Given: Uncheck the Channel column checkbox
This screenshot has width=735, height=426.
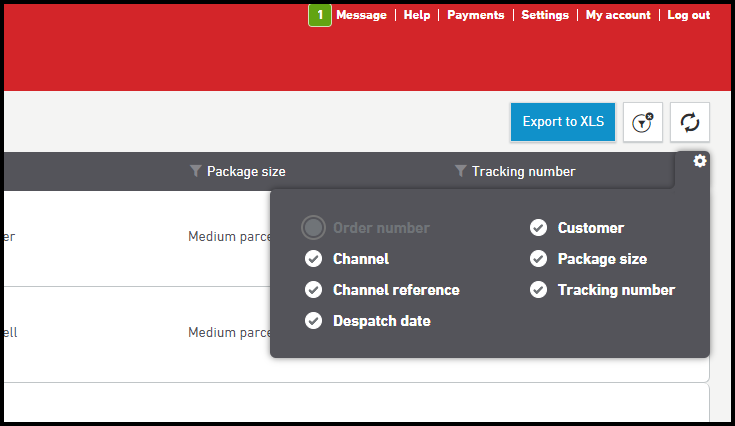Looking at the screenshot, I should (x=313, y=259).
